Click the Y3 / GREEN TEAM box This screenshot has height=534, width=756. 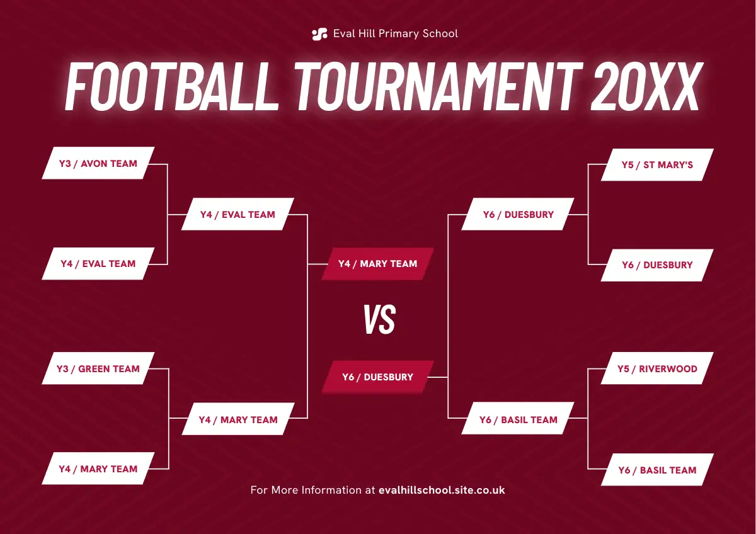pos(98,369)
